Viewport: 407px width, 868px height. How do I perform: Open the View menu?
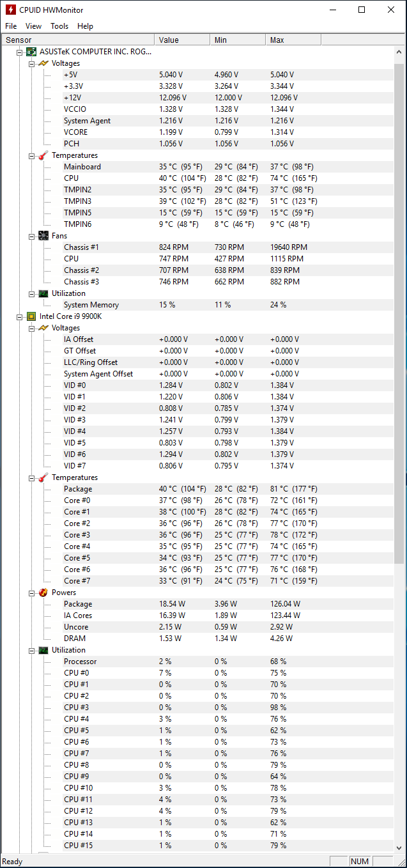(33, 26)
